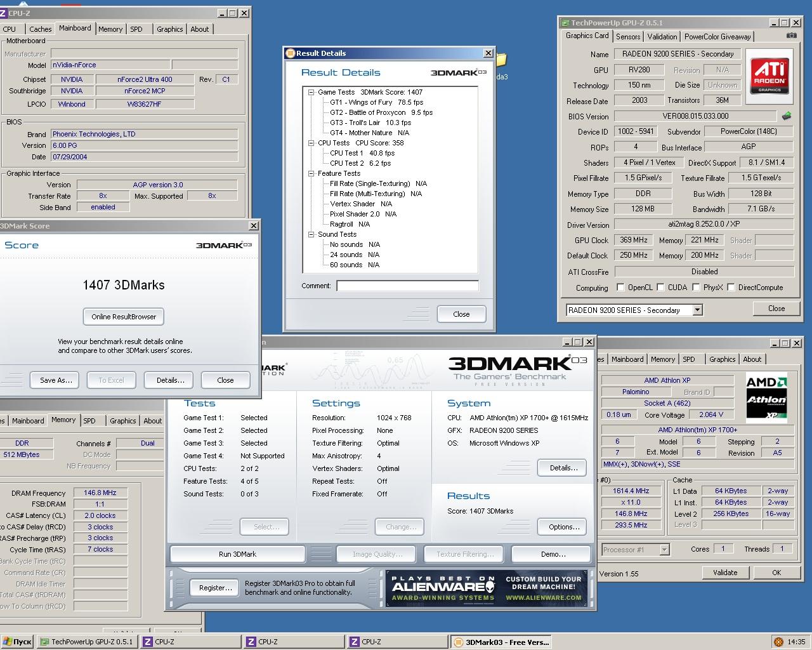Click OK button in CPU-Z

coord(776,573)
